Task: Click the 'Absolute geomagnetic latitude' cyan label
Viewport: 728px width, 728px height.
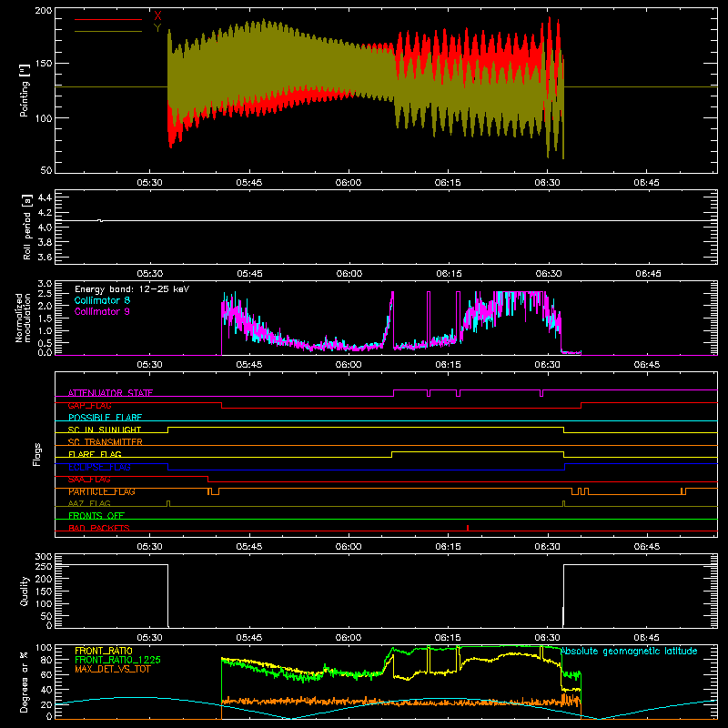Action: 629,652
